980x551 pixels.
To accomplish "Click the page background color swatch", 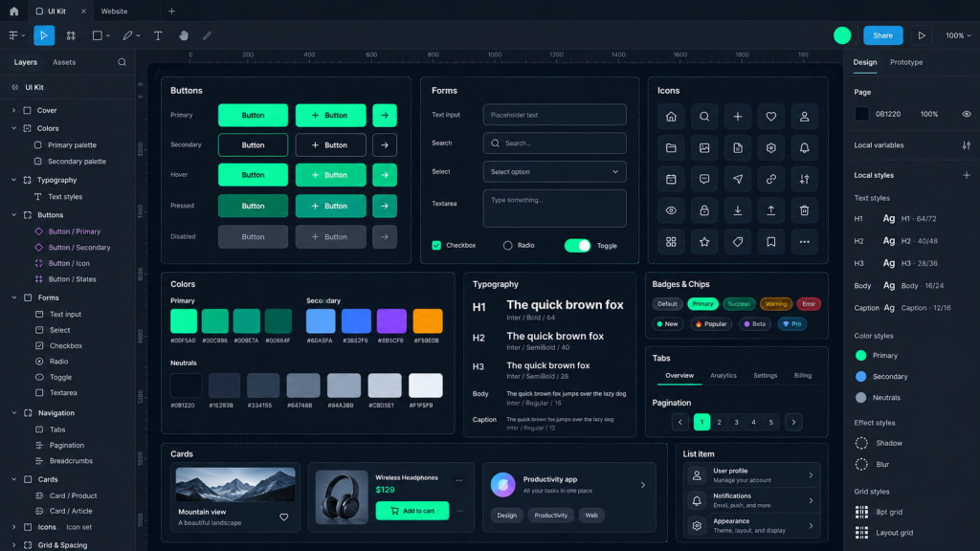I will pyautogui.click(x=861, y=115).
